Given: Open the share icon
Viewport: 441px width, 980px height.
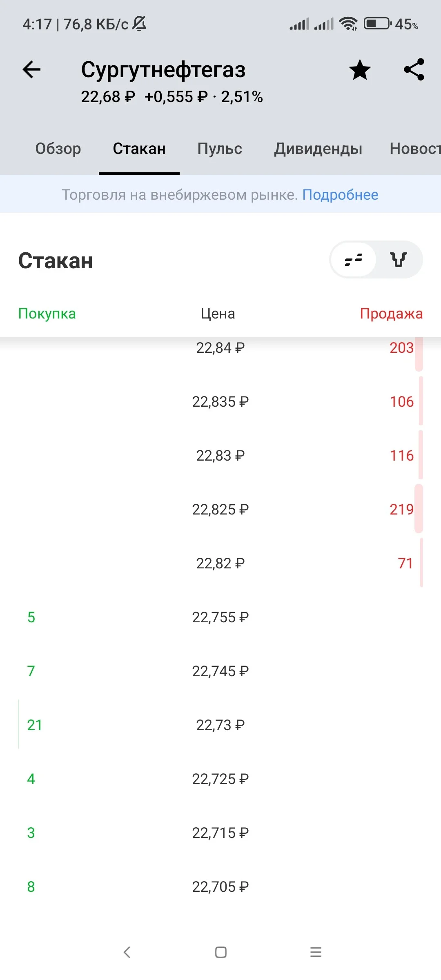Looking at the screenshot, I should (414, 69).
